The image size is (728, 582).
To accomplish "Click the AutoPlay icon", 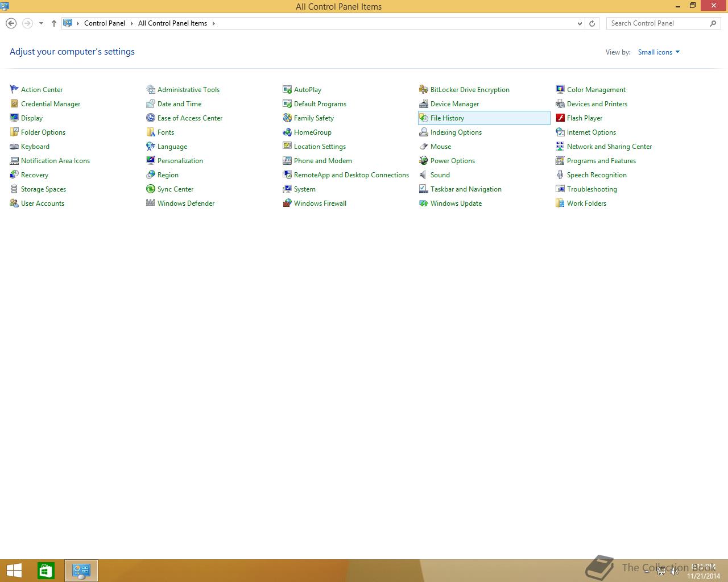I will (x=287, y=89).
